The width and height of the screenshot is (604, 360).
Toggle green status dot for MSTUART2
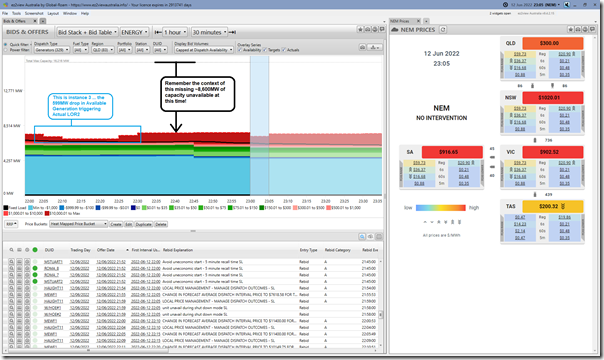coord(35,281)
